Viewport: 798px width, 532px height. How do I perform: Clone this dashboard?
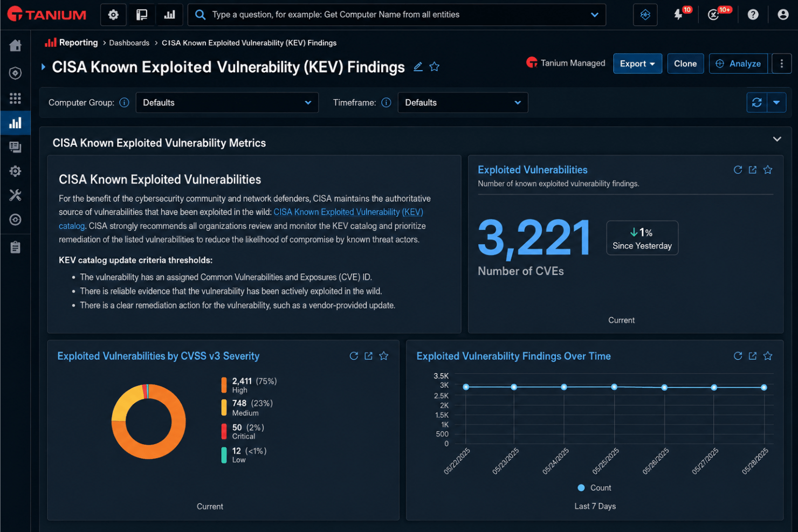point(685,64)
